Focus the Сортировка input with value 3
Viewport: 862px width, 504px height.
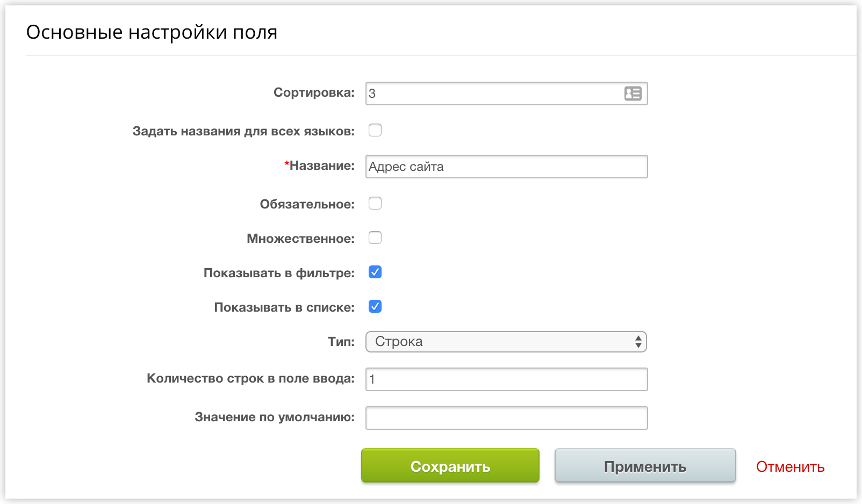[506, 93]
